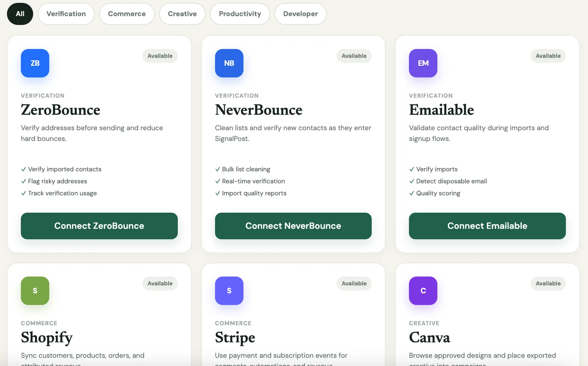Click the COMMERCE label above Stripe
The image size is (588, 366).
(233, 323)
